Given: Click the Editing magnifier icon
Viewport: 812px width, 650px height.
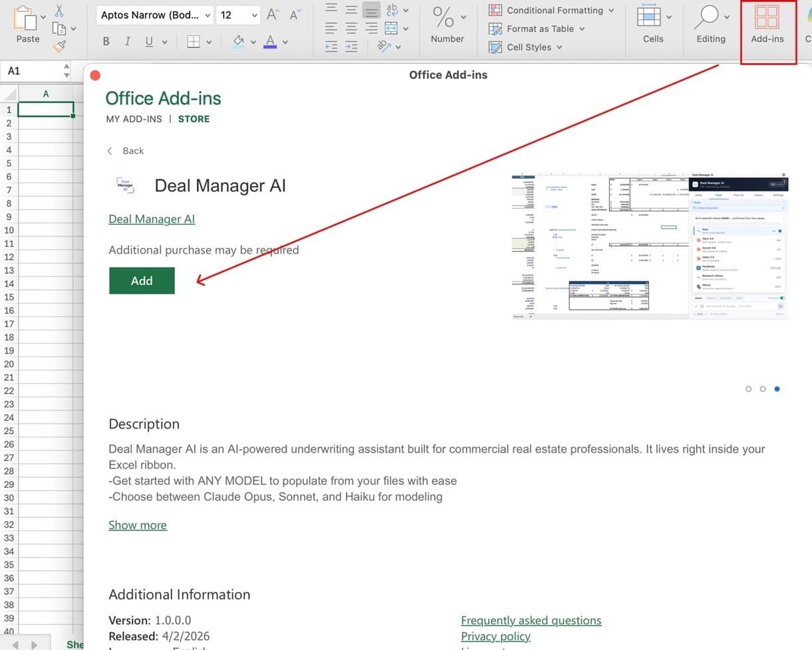Looking at the screenshot, I should click(x=706, y=17).
